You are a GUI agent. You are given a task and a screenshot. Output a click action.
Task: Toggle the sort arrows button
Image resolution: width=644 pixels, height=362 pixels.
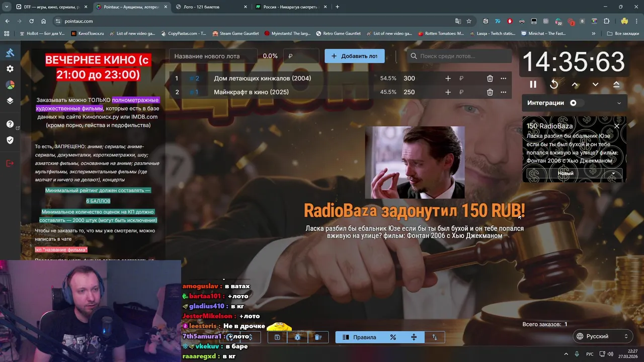[435, 337]
